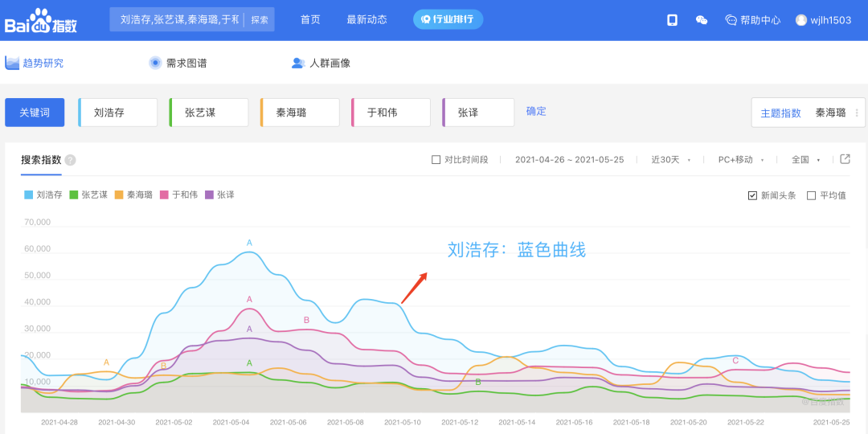Click the user avatar for wjlh1503
The image size is (868, 434).
coord(801,20)
